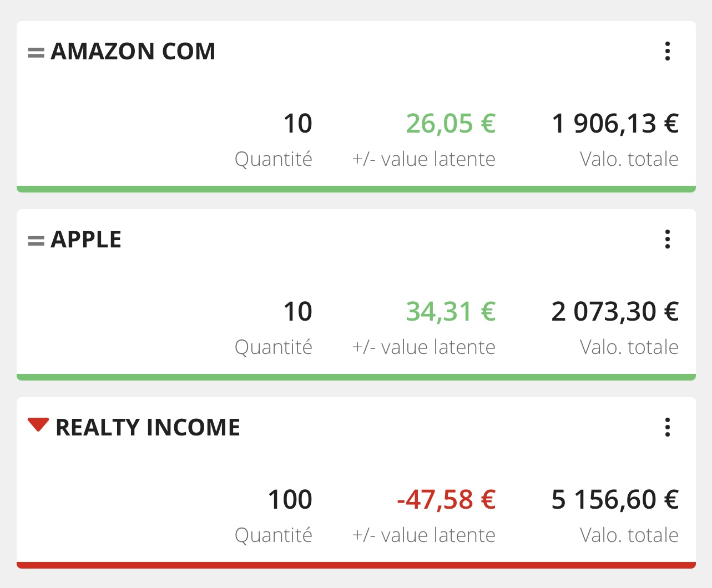This screenshot has height=588, width=712.
Task: Open the three-dot menu for REALTY INCOME
Action: click(x=668, y=427)
